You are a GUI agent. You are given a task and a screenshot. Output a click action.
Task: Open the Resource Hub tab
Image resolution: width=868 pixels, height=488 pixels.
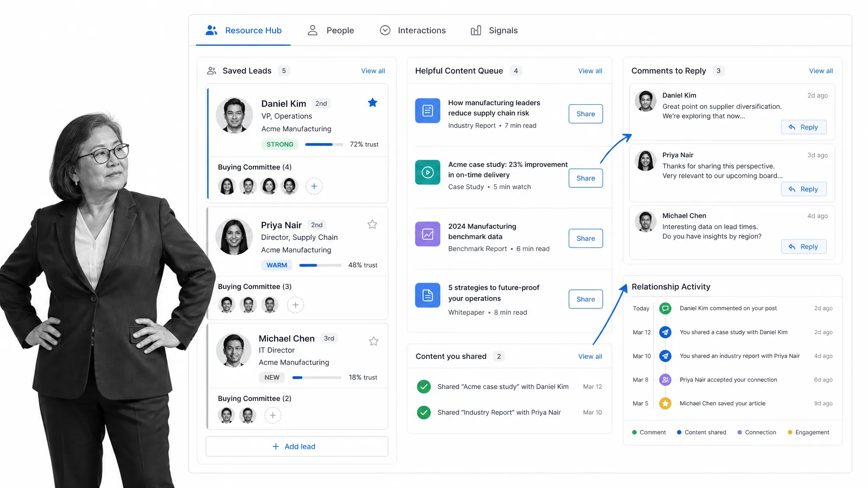243,30
